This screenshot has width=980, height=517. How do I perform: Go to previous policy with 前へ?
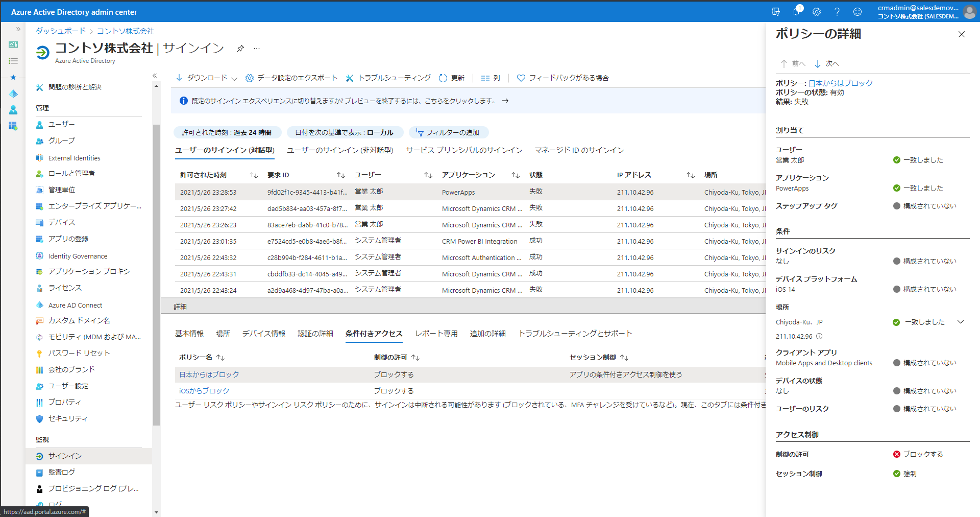[793, 64]
